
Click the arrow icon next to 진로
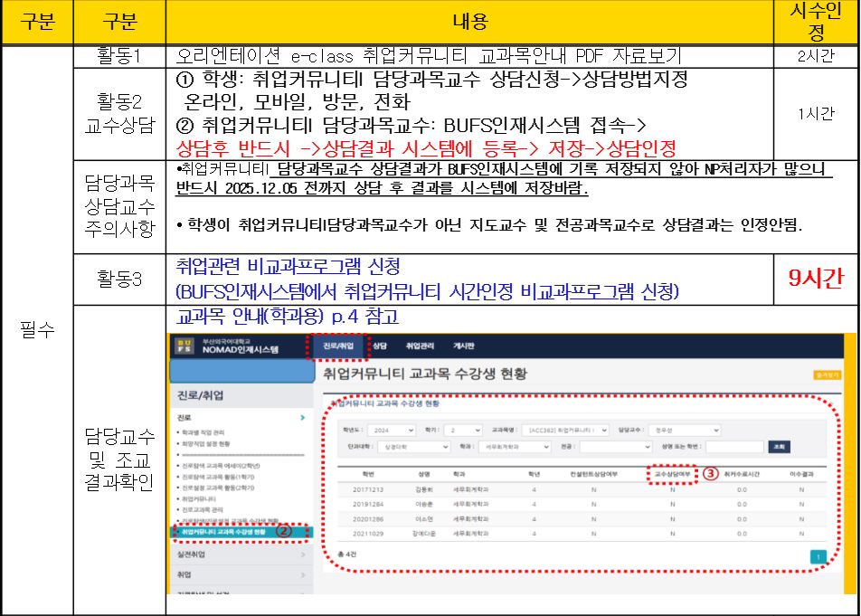tap(302, 419)
